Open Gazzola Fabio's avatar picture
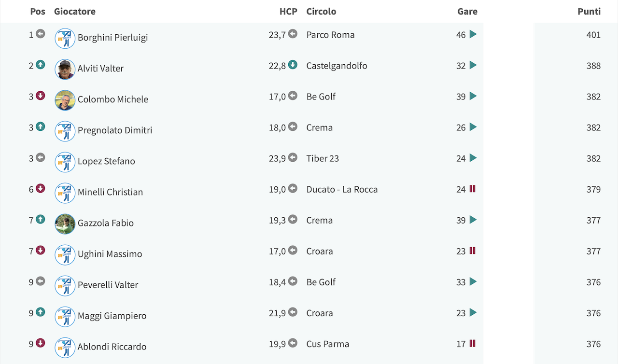Screen dimensions: 618x364 65,224
